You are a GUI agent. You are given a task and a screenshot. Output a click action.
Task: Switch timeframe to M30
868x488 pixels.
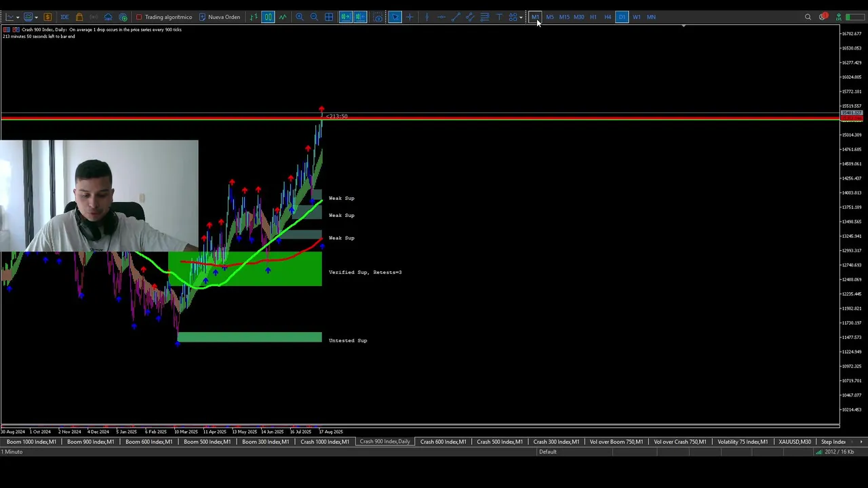(x=579, y=17)
